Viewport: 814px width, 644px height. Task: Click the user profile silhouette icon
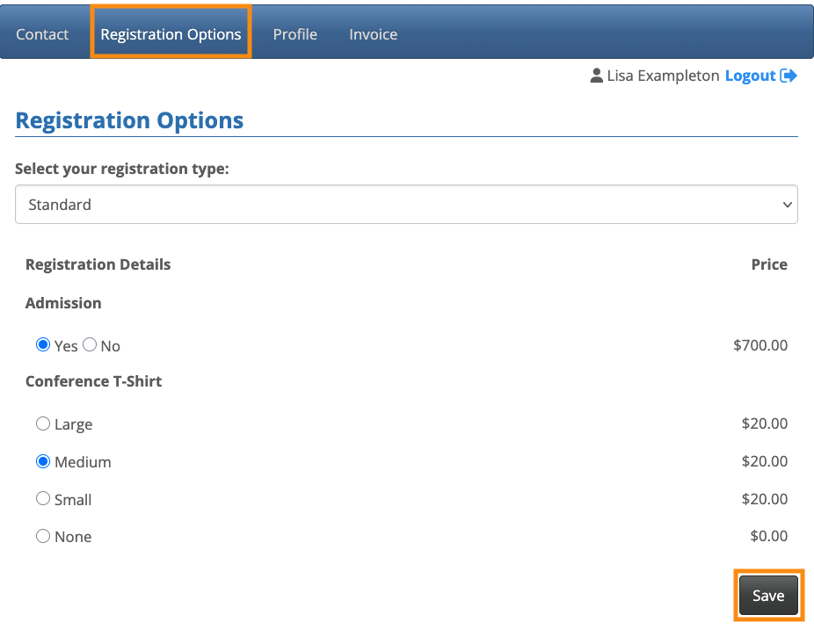coord(597,76)
